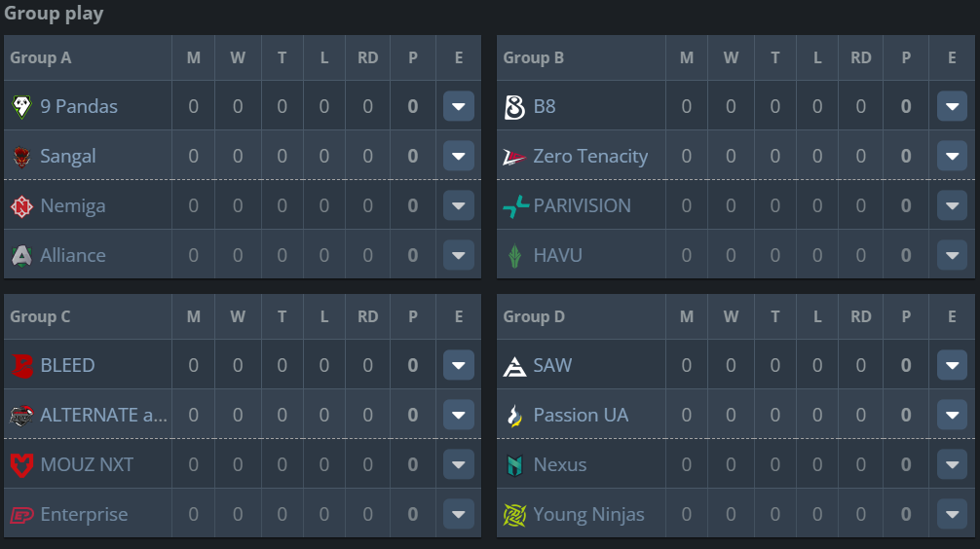Open the ALTERNATE team link
The image size is (980, 549).
(103, 415)
